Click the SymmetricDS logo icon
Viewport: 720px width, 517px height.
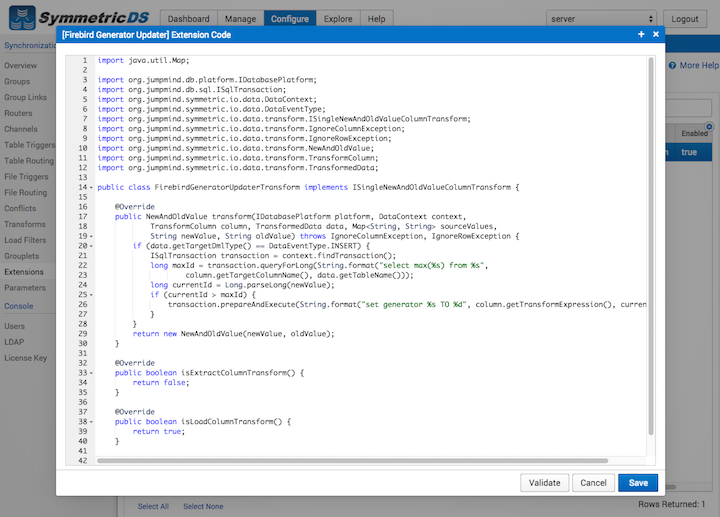click(x=22, y=17)
